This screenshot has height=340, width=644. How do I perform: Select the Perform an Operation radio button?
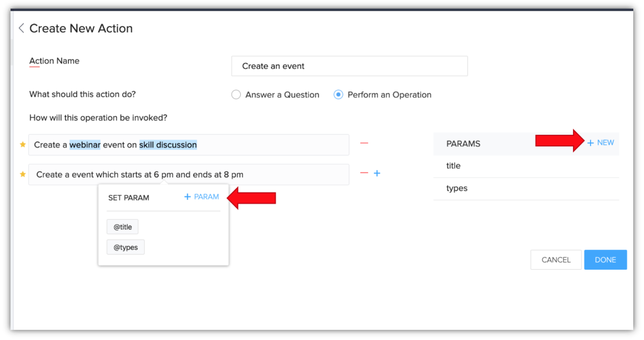click(338, 95)
